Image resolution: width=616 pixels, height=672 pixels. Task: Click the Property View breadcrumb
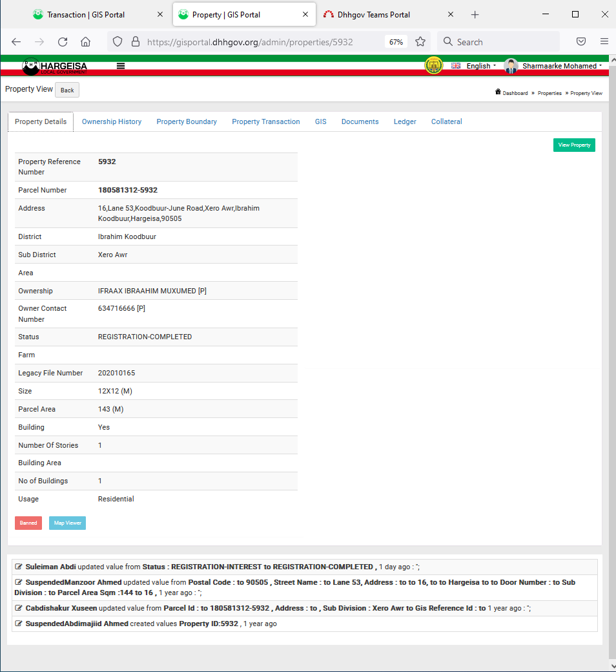point(586,93)
